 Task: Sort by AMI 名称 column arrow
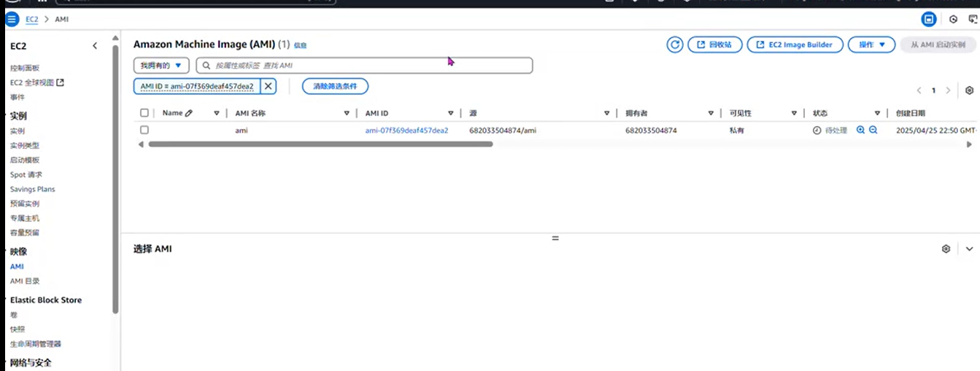347,113
